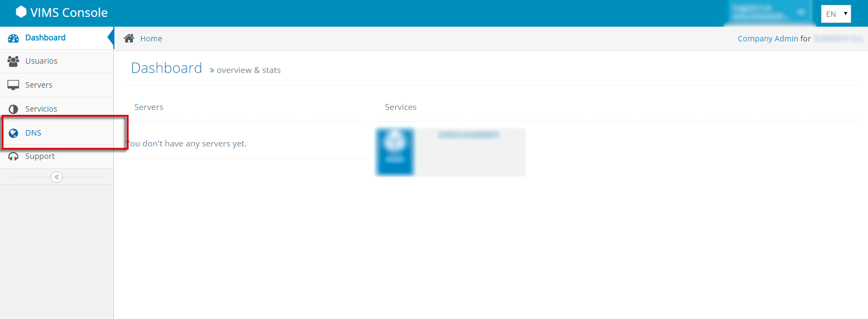Select the Servers text label in sidebar
868x319 pixels.
coord(39,85)
